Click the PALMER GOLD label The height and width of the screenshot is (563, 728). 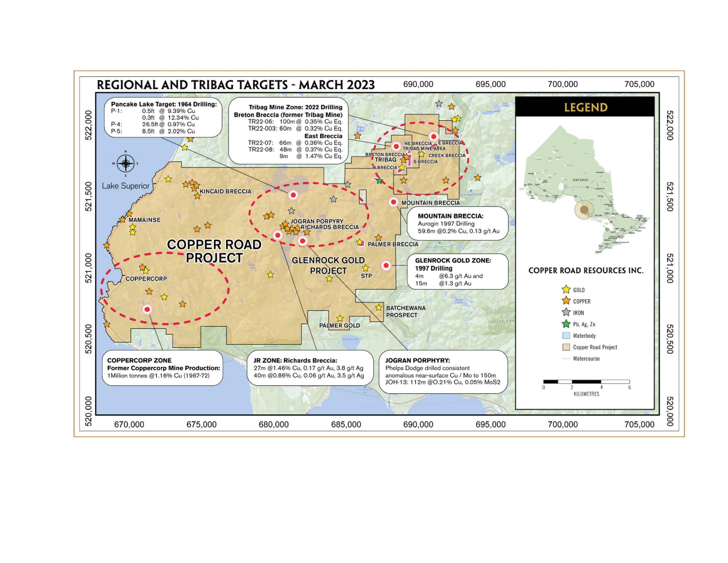pyautogui.click(x=339, y=326)
